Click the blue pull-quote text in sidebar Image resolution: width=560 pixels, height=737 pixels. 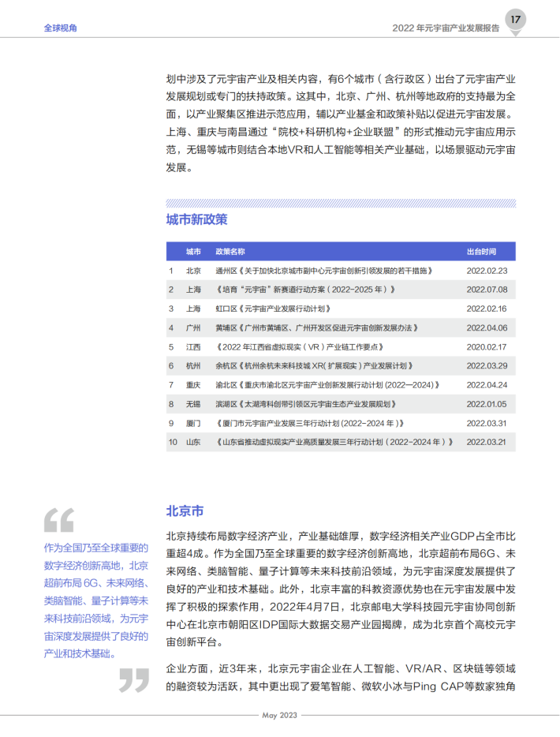tap(96, 600)
